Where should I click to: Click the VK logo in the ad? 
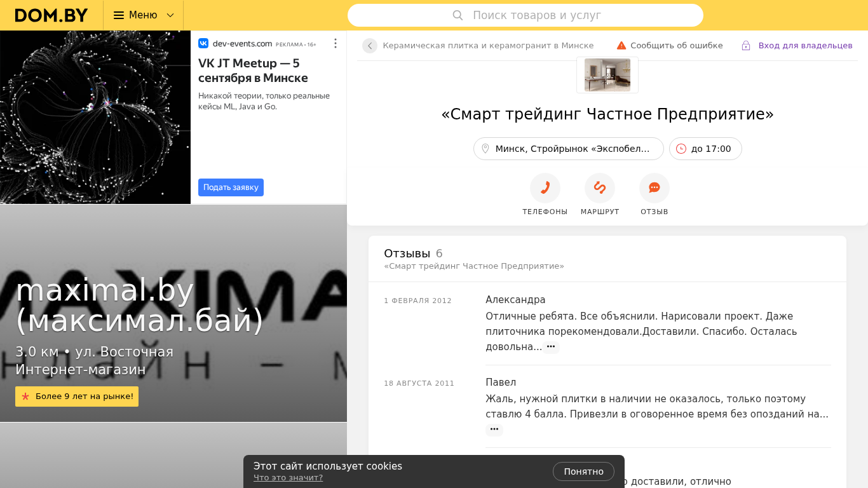click(x=203, y=43)
